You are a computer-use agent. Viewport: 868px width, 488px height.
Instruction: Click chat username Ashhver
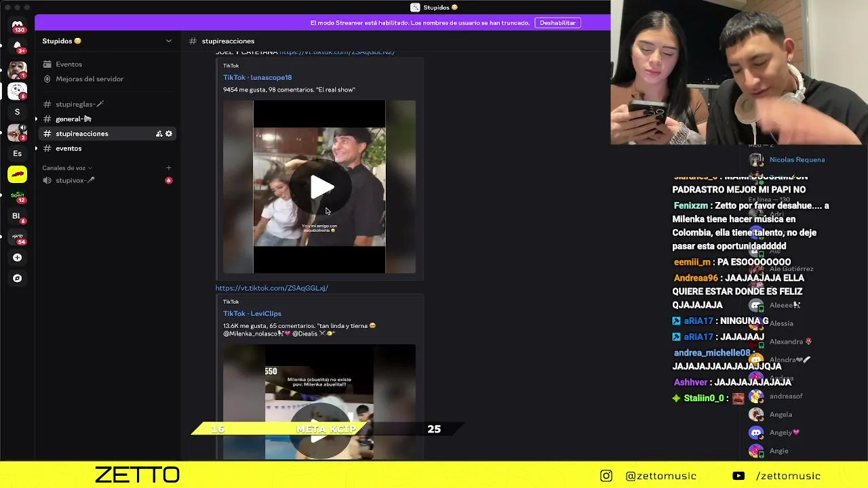pos(690,382)
